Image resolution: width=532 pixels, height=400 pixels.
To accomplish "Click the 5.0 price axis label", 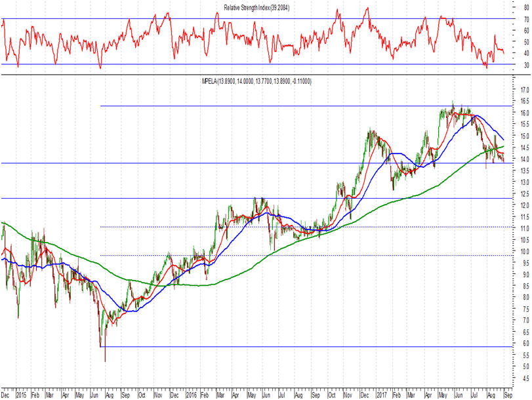I will tap(526, 367).
